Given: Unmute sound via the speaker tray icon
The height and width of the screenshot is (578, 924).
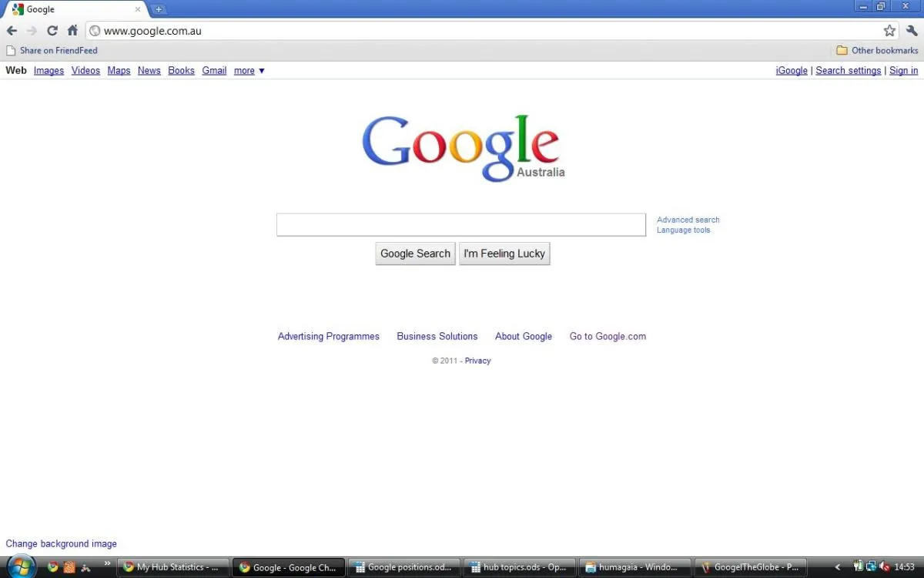Looking at the screenshot, I should (x=885, y=567).
